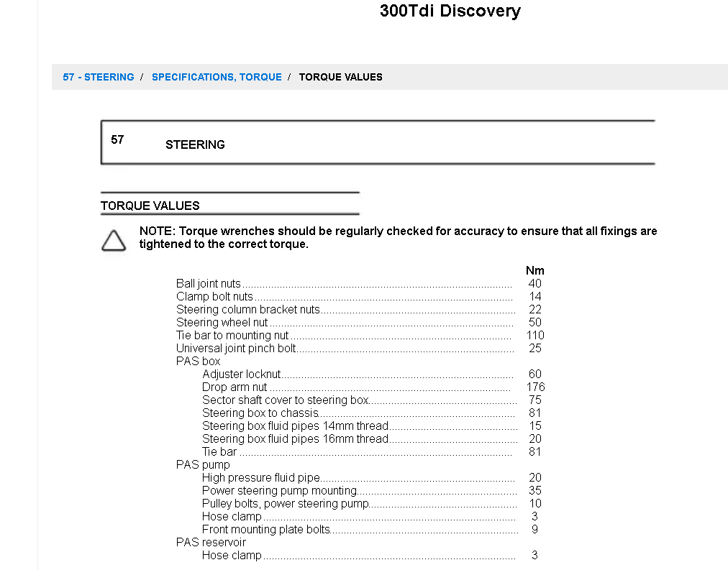
Task: Click the 35 torque value
Action: [x=535, y=491]
